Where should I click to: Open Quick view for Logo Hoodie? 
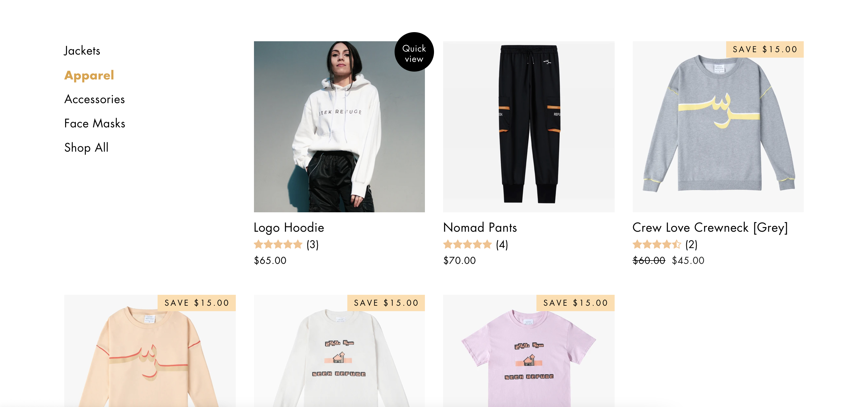[x=414, y=52]
